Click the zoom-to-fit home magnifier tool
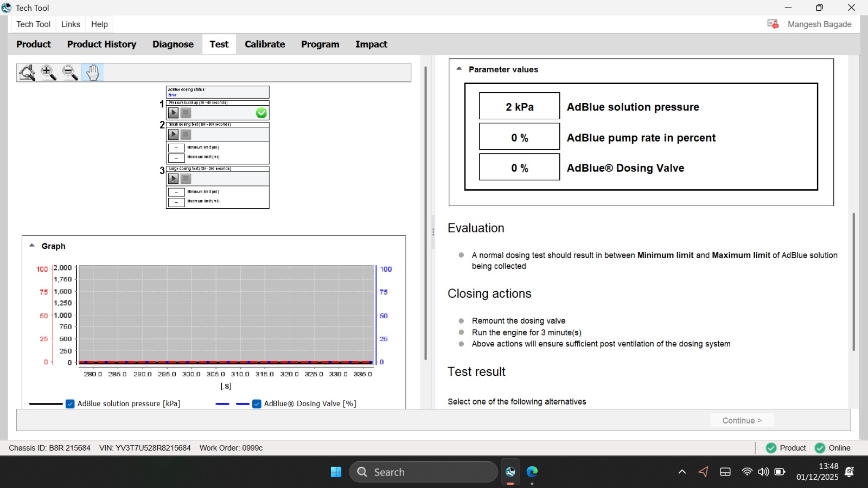This screenshot has height=488, width=868. coord(27,73)
